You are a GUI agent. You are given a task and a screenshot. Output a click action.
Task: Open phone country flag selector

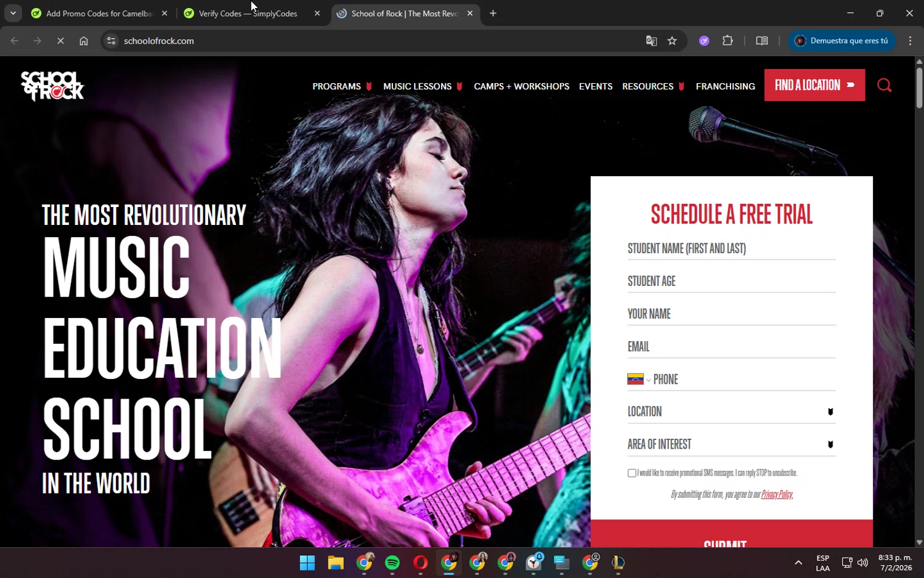(x=639, y=379)
